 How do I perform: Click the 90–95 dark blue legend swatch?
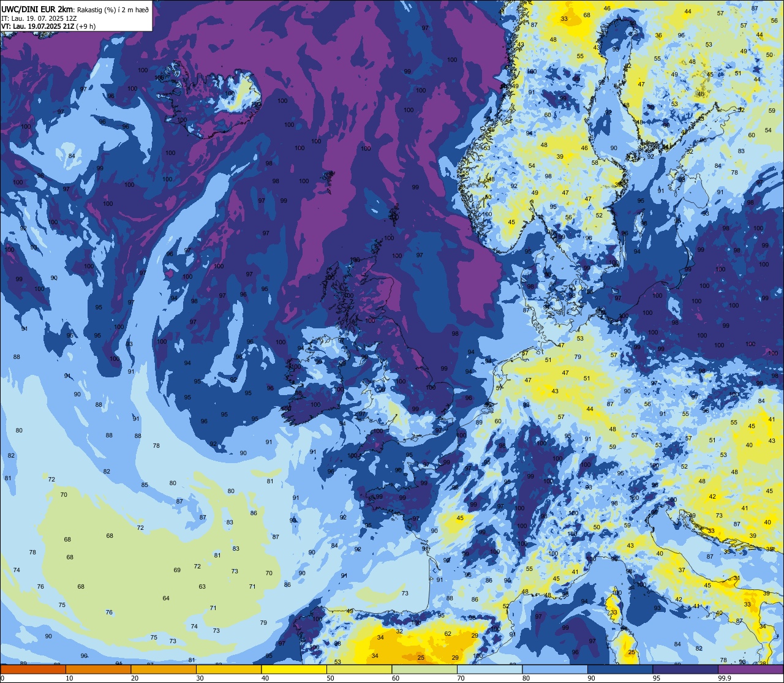pyautogui.click(x=620, y=669)
